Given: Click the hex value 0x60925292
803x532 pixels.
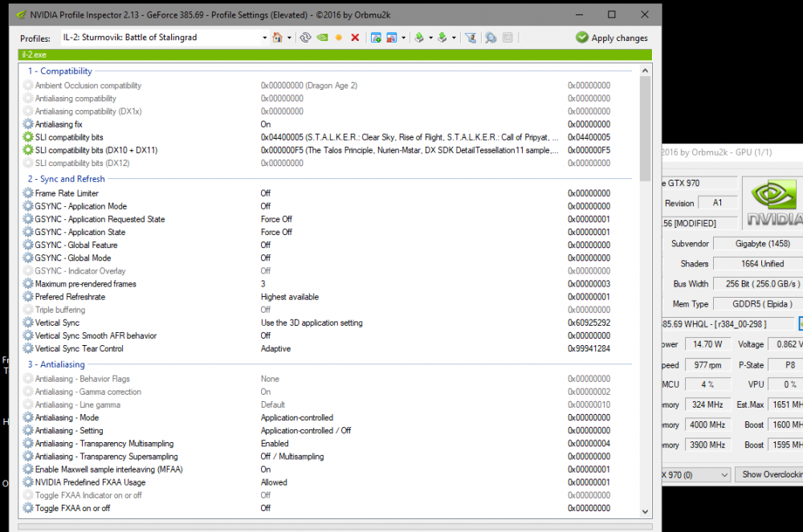Looking at the screenshot, I should pos(589,323).
